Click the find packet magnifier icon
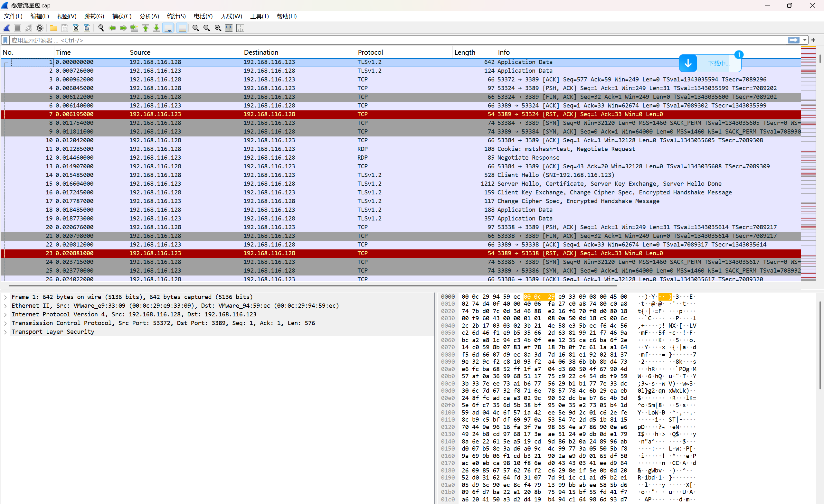824x504 pixels. [x=101, y=28]
